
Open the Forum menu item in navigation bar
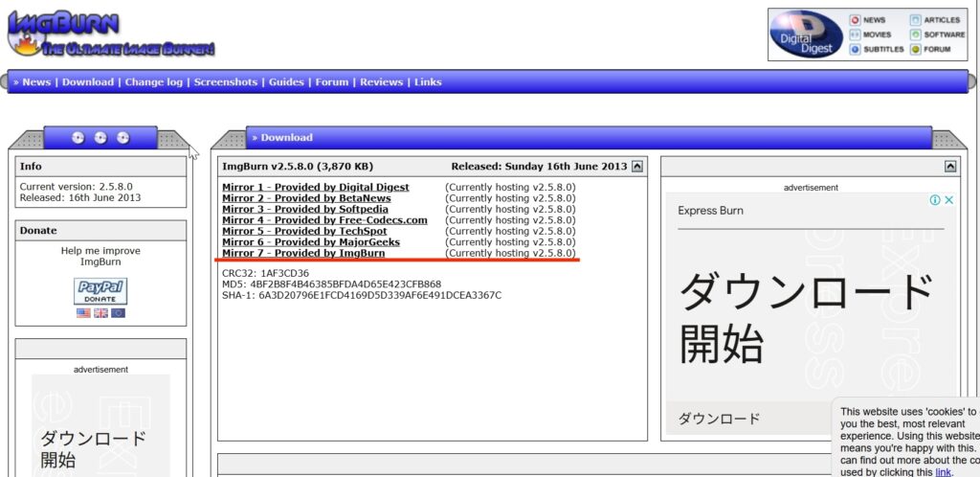(332, 82)
